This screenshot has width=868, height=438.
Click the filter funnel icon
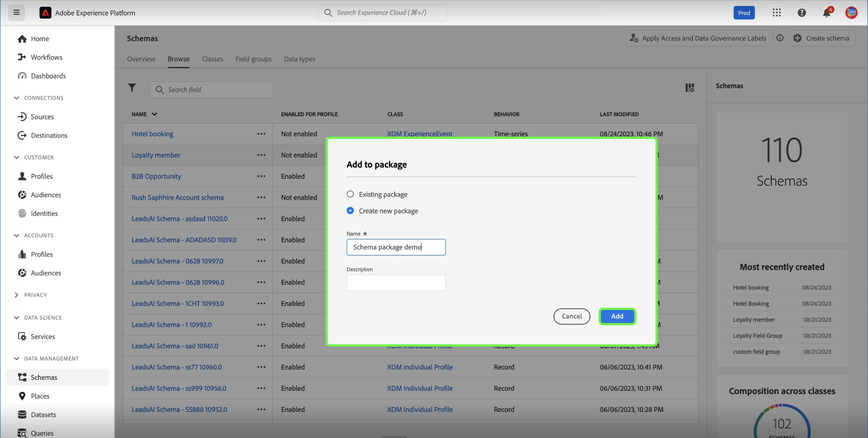click(x=132, y=88)
